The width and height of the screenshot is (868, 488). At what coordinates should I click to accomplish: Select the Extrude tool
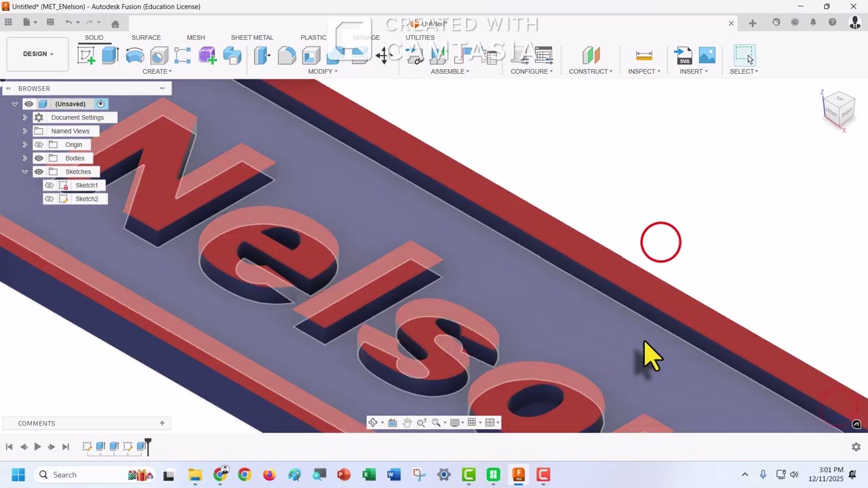pos(111,55)
